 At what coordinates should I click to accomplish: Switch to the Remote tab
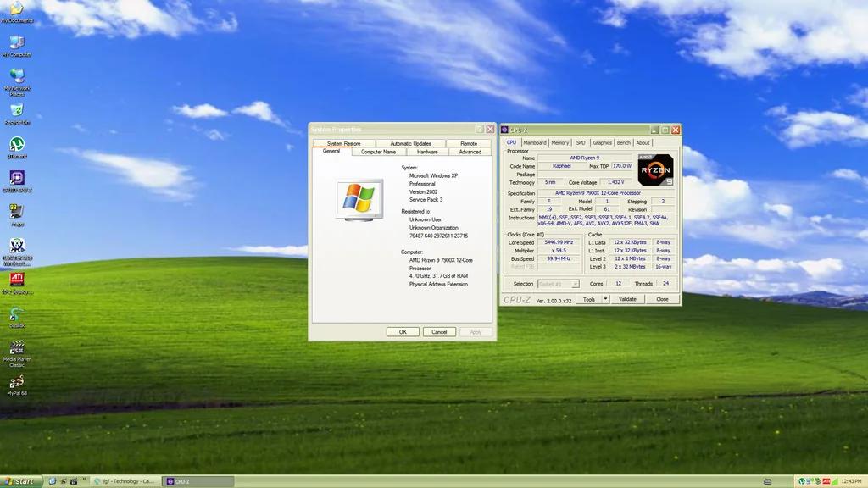tap(468, 143)
